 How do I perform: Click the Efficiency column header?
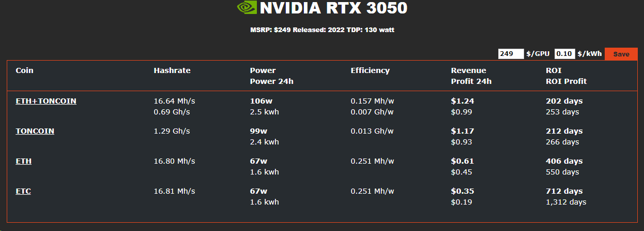click(x=370, y=70)
